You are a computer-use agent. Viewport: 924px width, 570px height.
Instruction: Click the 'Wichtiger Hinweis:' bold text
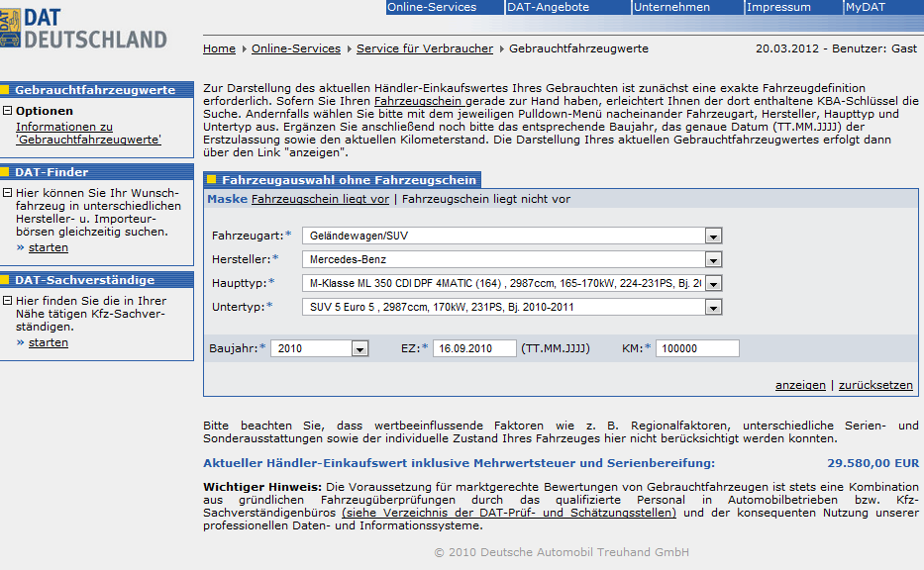(262, 487)
